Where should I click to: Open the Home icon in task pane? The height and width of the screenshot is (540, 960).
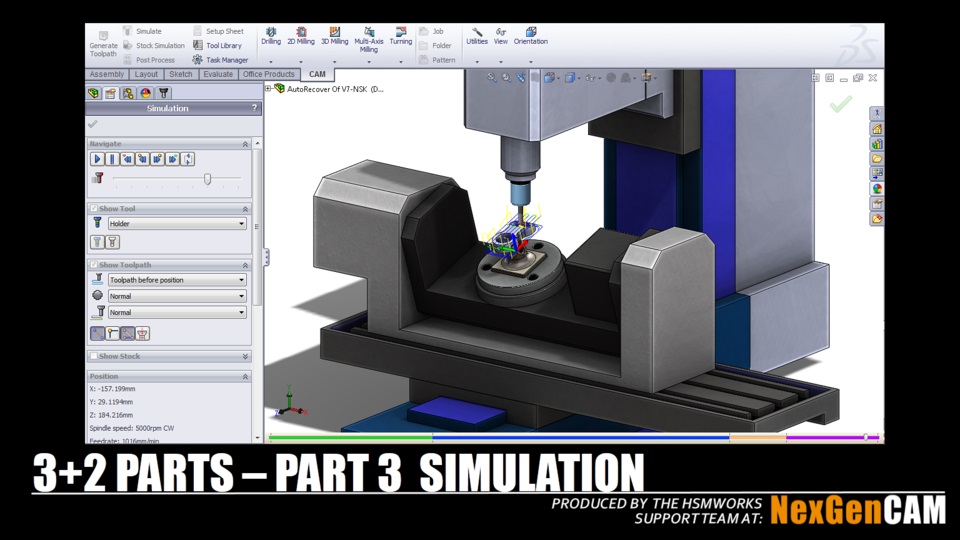point(877,129)
